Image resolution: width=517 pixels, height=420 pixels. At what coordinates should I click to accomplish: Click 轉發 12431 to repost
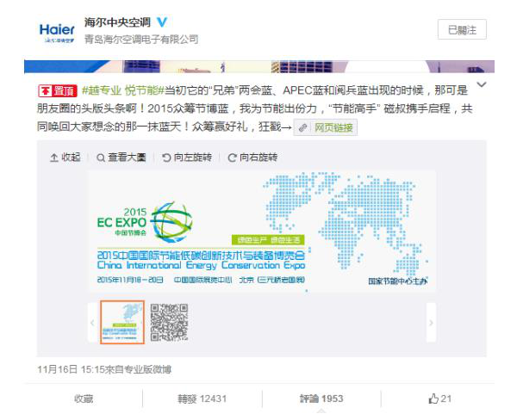pos(202,398)
